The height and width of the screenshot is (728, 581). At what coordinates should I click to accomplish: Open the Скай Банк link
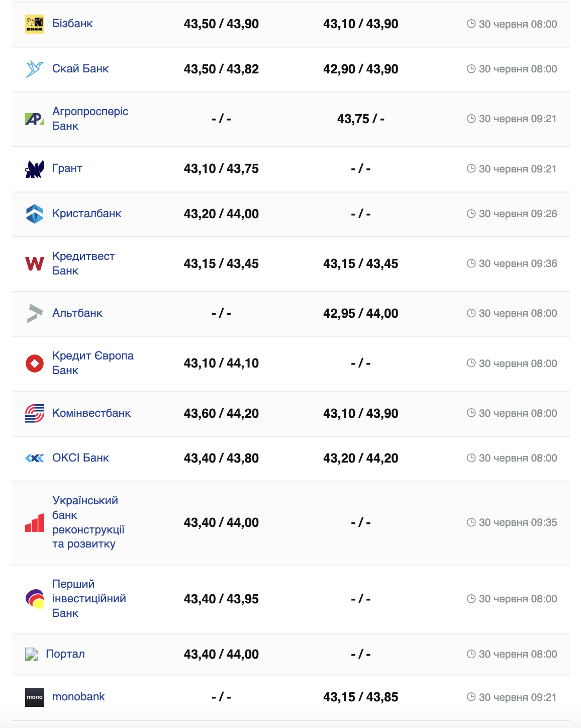(x=80, y=69)
